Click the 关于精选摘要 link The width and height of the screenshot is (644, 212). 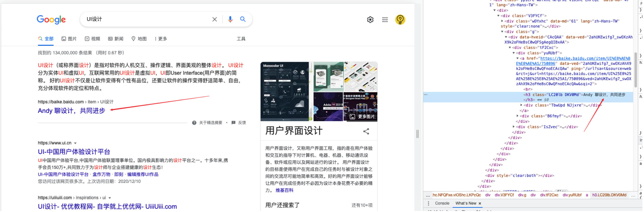tap(211, 123)
